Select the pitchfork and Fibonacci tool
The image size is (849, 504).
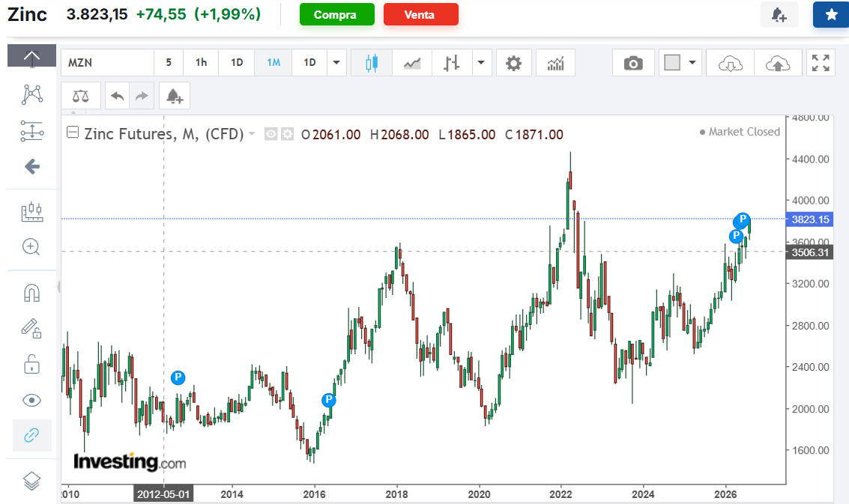32,131
